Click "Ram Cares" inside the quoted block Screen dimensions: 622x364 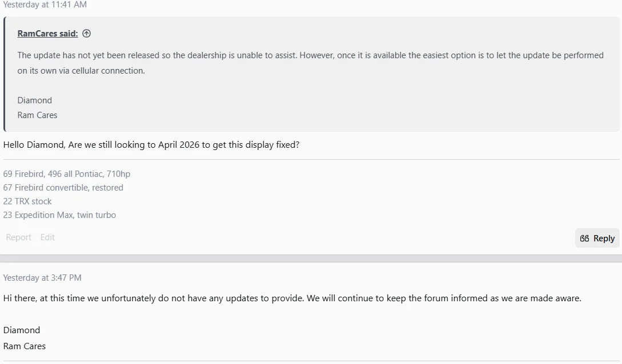(x=38, y=115)
